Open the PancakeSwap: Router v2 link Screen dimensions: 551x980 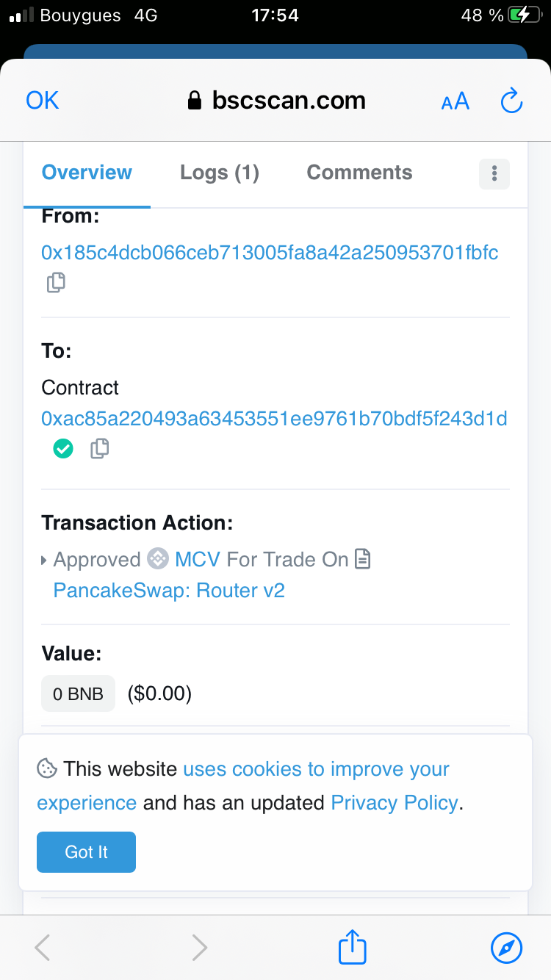[x=169, y=590]
